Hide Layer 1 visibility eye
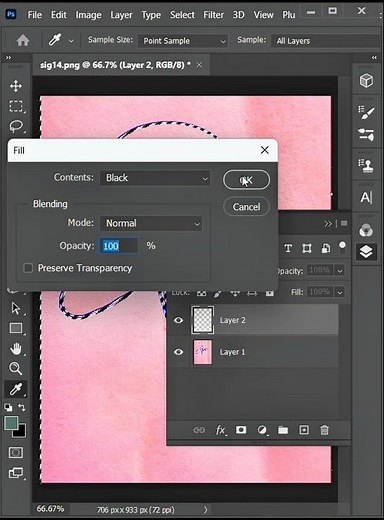384x520 pixels. click(x=179, y=352)
